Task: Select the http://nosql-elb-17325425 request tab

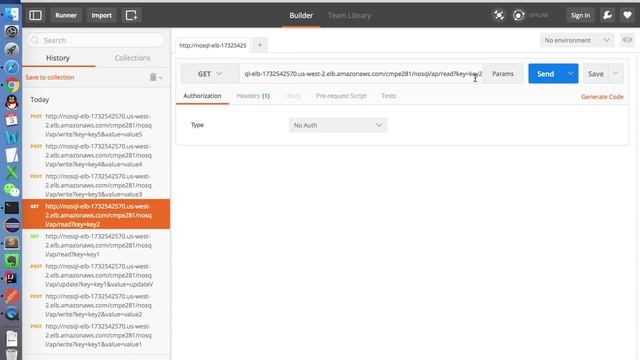Action: click(213, 45)
